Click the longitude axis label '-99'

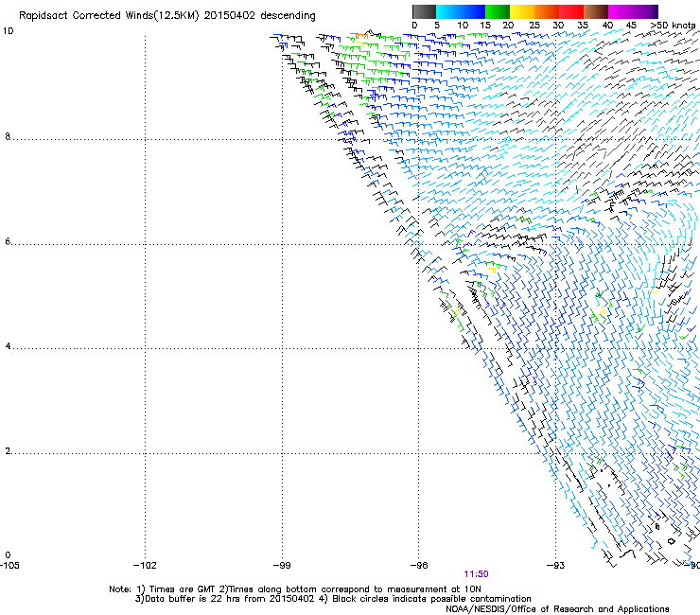point(282,566)
